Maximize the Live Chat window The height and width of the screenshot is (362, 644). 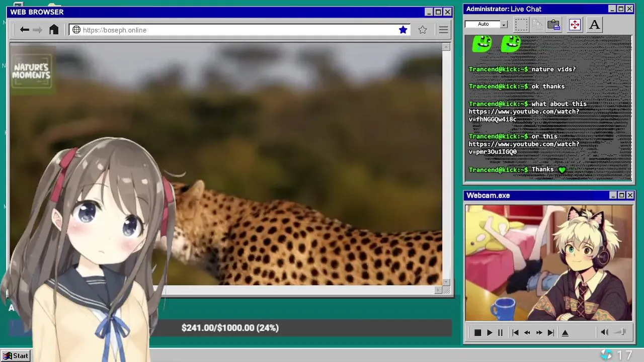pos(621,9)
